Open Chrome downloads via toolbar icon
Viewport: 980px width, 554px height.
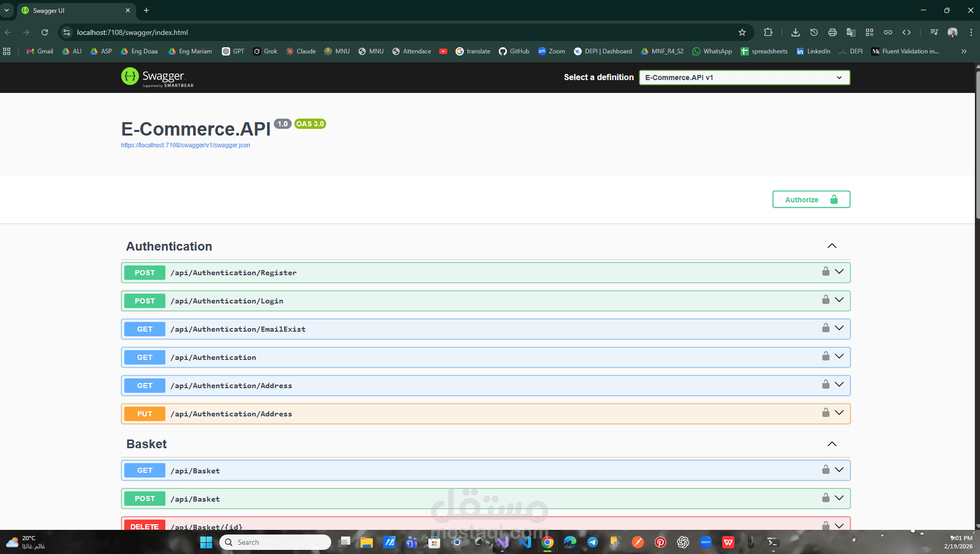coord(795,32)
